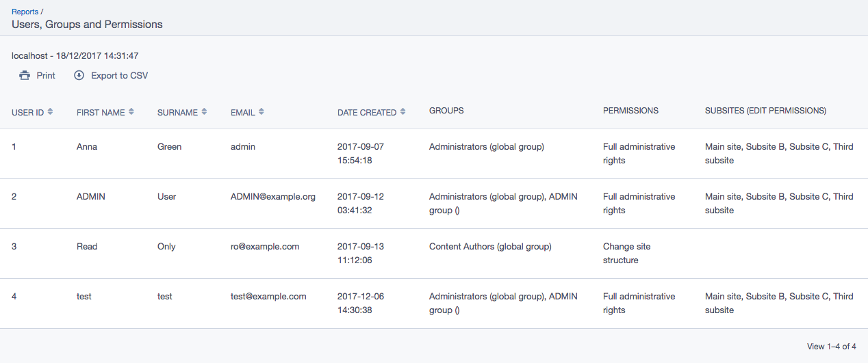The height and width of the screenshot is (363, 868).
Task: Click the Email sort arrows icon
Action: click(x=261, y=112)
